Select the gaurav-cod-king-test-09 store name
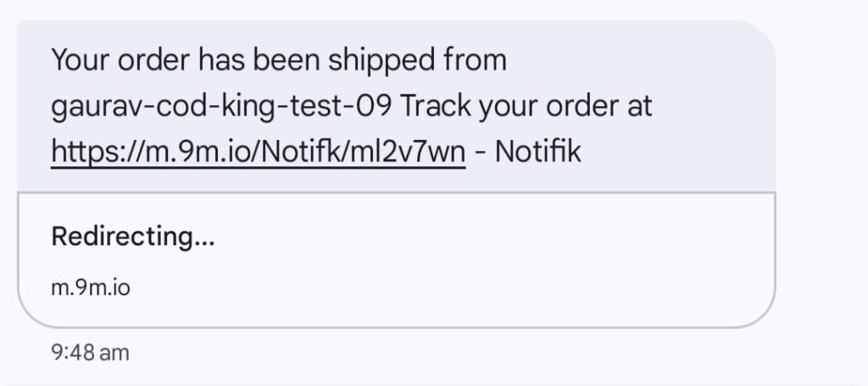868x386 pixels. 221,107
